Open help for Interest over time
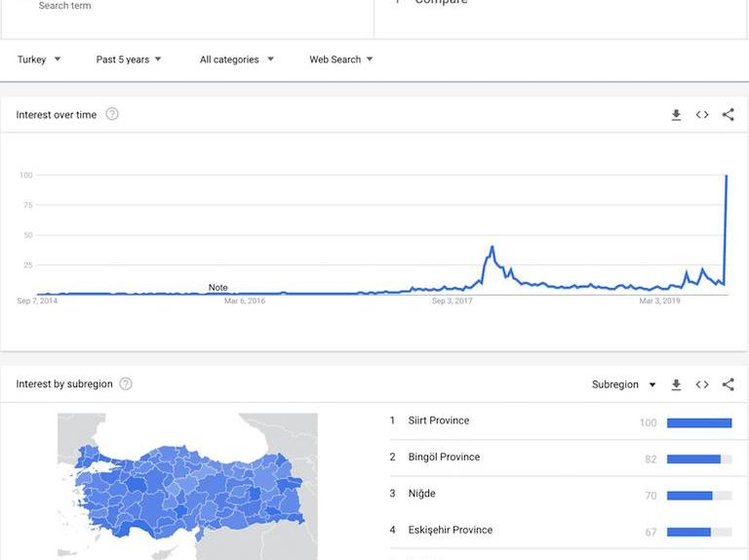This screenshot has width=749, height=560. [x=112, y=114]
